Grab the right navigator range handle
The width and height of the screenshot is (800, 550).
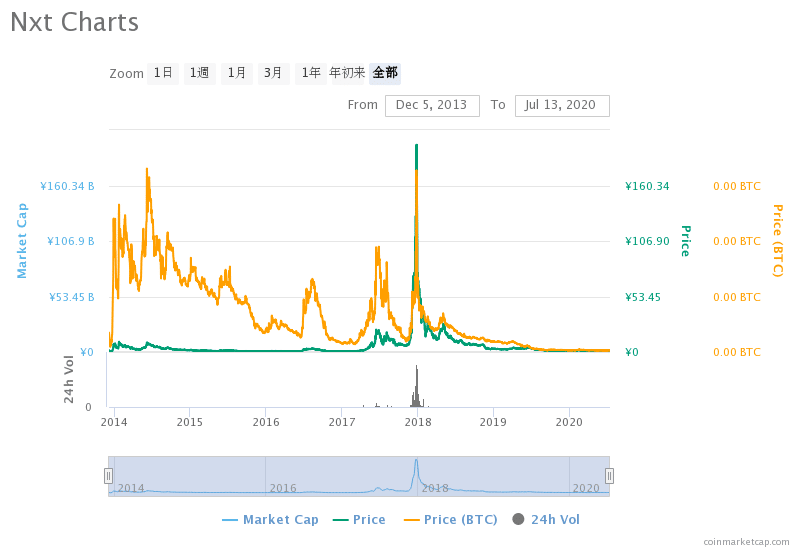tap(609, 476)
